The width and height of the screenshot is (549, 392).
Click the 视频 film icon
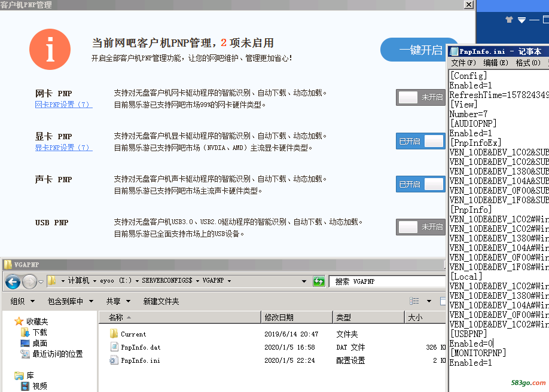pos(25,386)
